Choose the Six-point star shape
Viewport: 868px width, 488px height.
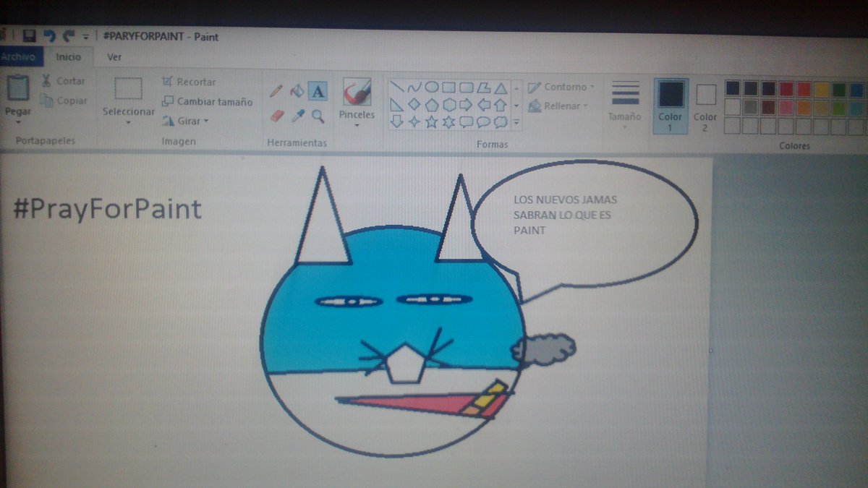pos(449,122)
